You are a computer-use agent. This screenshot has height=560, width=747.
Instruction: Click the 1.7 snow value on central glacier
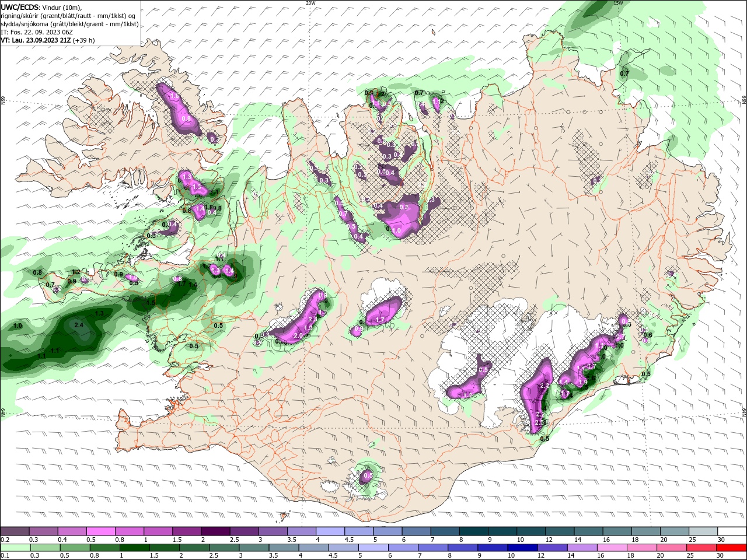pos(380,320)
